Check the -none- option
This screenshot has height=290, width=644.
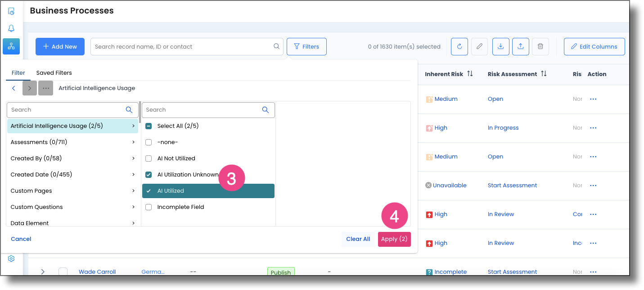(x=149, y=142)
